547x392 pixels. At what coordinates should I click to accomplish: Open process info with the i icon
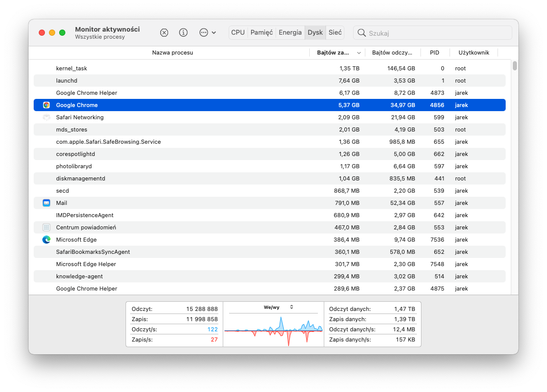tap(183, 33)
